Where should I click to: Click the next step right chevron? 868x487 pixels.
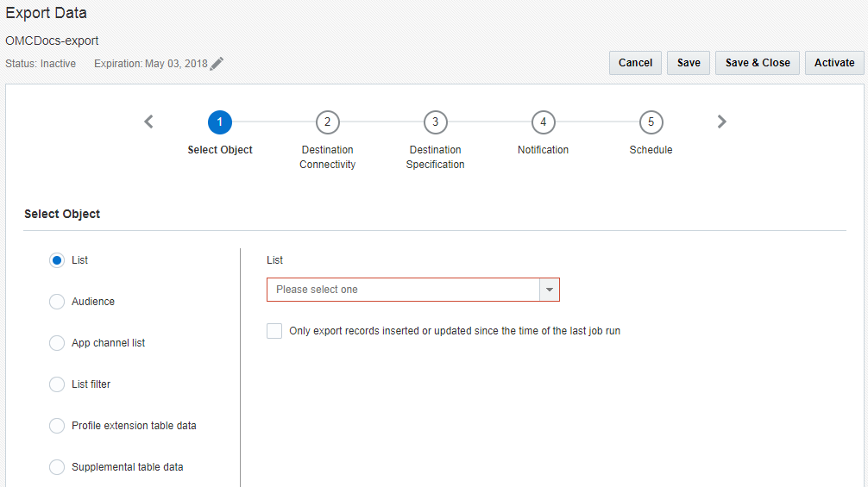(722, 122)
